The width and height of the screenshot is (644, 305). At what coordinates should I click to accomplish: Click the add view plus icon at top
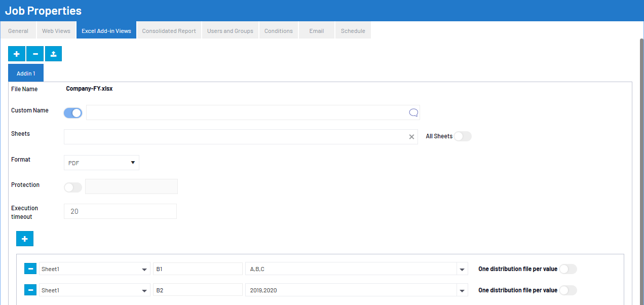(x=17, y=54)
